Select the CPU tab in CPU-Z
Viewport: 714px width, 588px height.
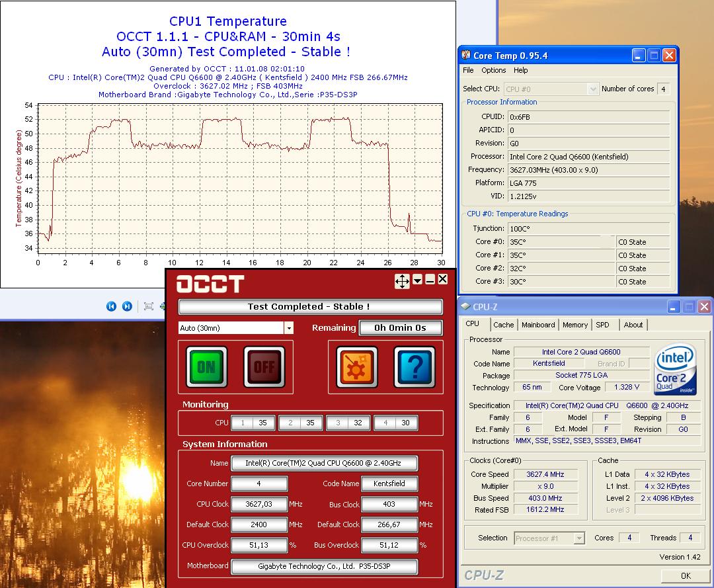(x=473, y=324)
